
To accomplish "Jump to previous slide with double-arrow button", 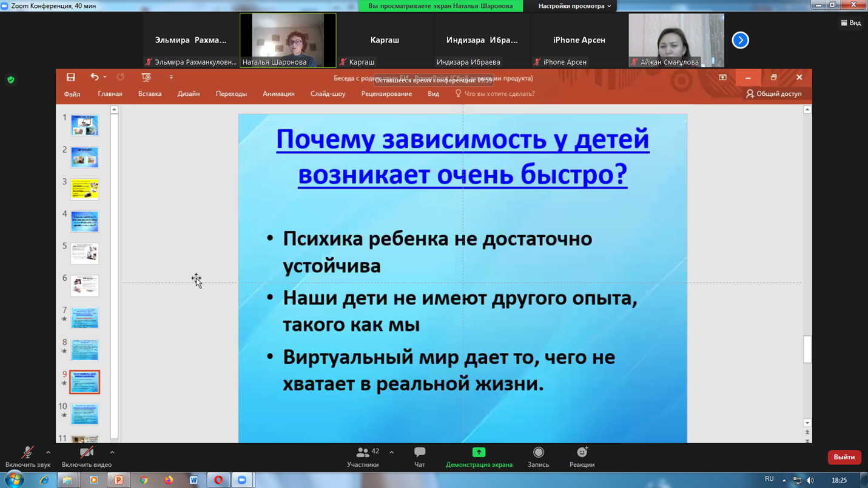I will (807, 432).
